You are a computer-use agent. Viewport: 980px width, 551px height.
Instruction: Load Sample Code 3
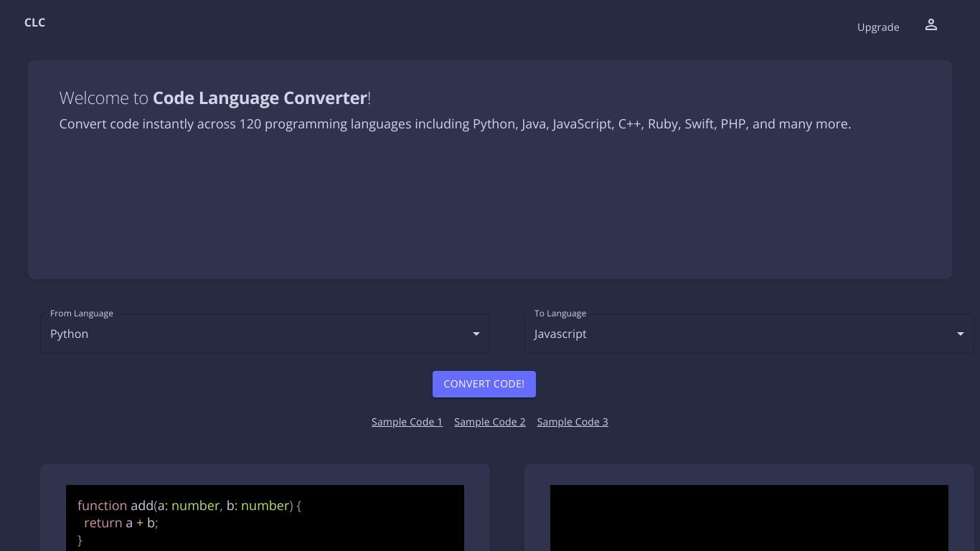[x=573, y=422]
